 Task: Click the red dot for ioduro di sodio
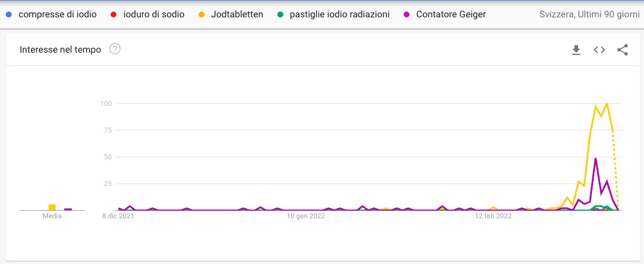[114, 14]
